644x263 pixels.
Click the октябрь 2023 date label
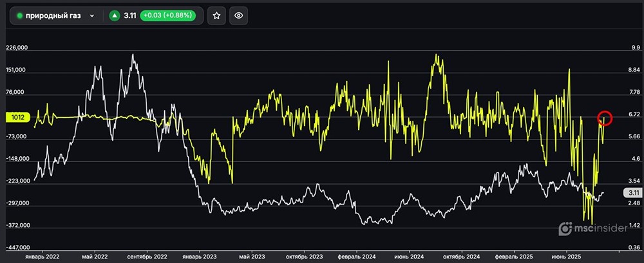tap(305, 257)
